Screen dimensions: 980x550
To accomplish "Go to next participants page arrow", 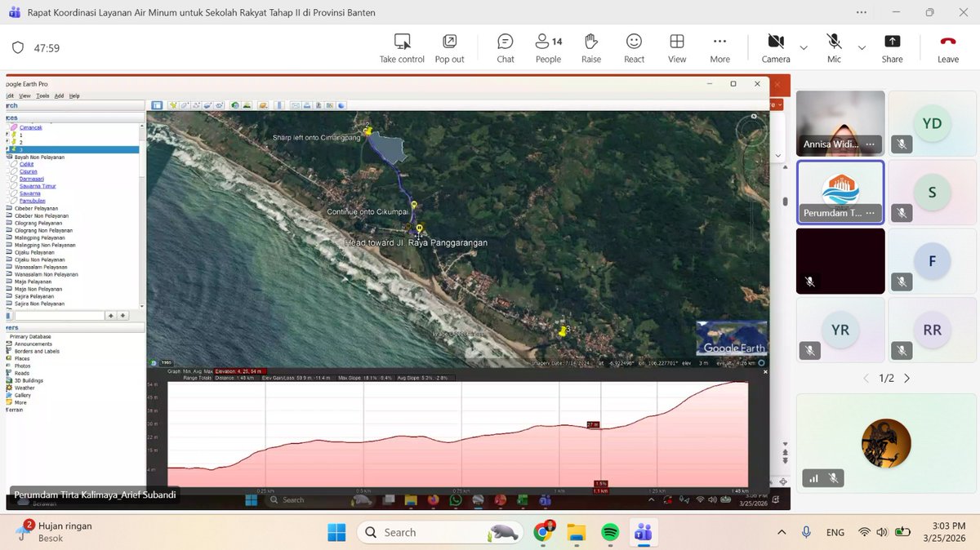I will (906, 379).
